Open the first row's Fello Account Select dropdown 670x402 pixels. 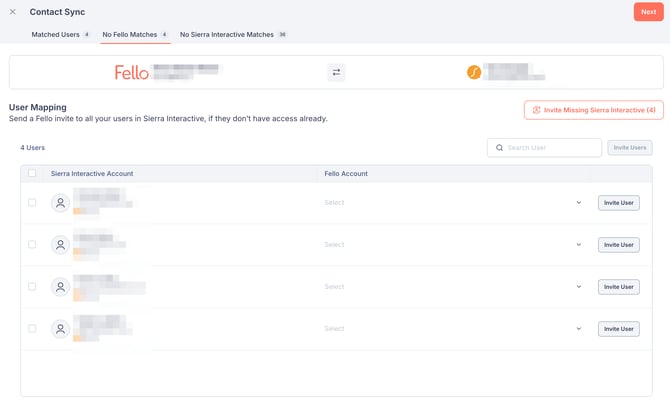point(453,202)
